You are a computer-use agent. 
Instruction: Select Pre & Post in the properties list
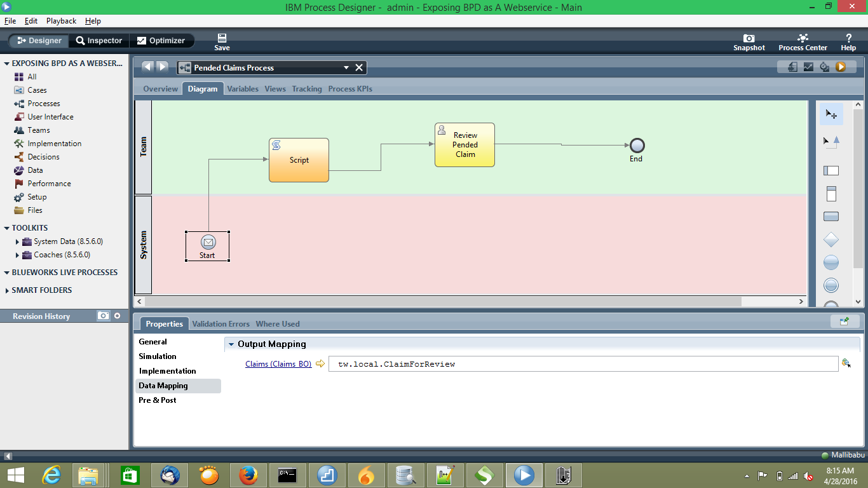[x=157, y=400]
